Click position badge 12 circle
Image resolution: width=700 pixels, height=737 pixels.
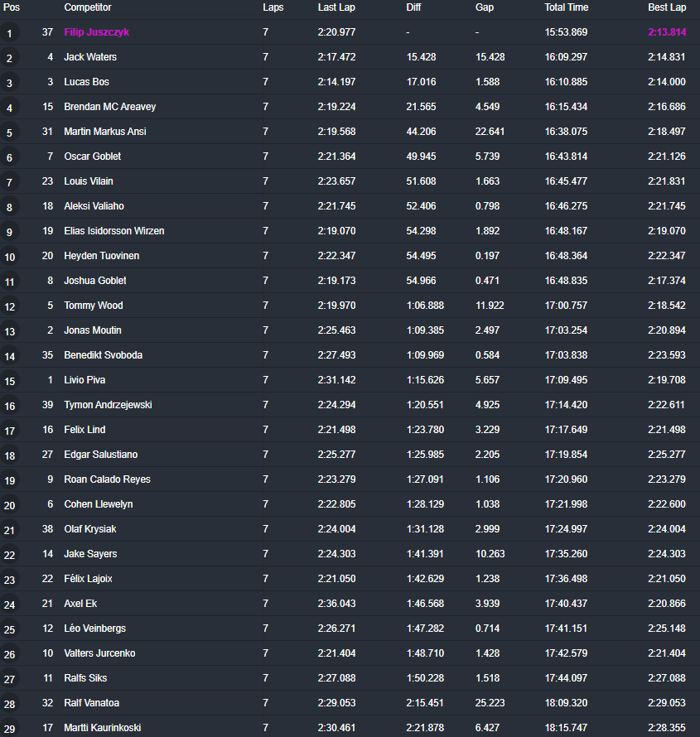[x=9, y=306]
